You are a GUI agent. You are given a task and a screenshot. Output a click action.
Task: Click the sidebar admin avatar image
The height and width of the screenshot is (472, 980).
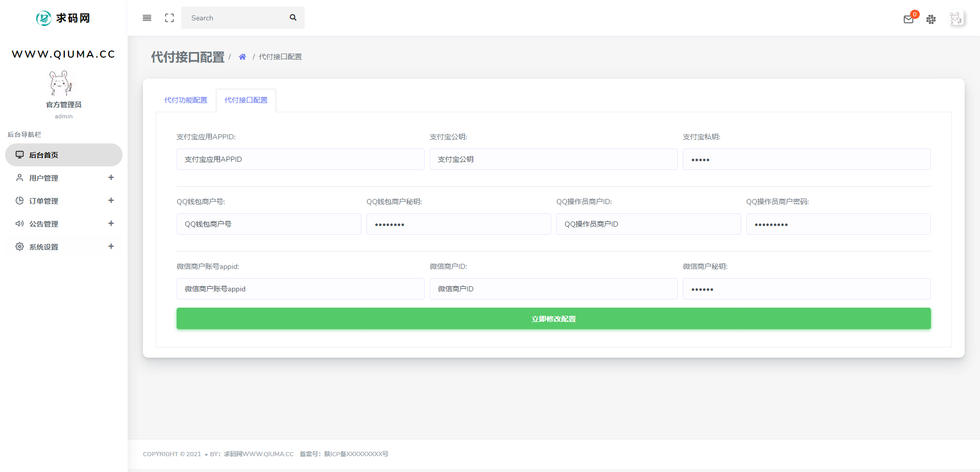[x=61, y=83]
